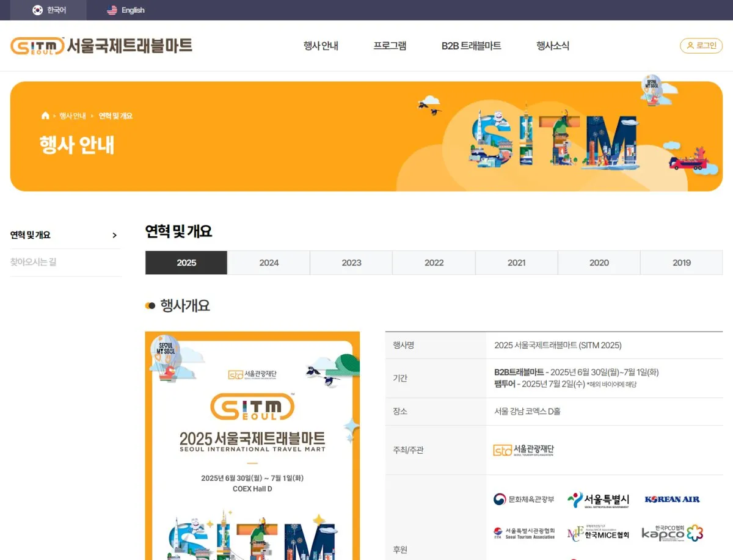Select the 2023 year tab
The height and width of the screenshot is (560, 733).
351,263
